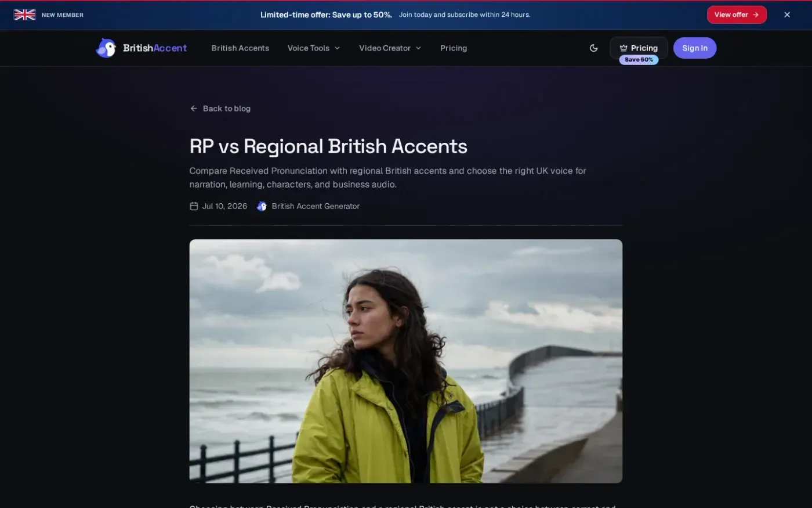Screen dimensions: 812x508
Task: Click the 'Jul 10, 2026' date text
Action: [224, 206]
